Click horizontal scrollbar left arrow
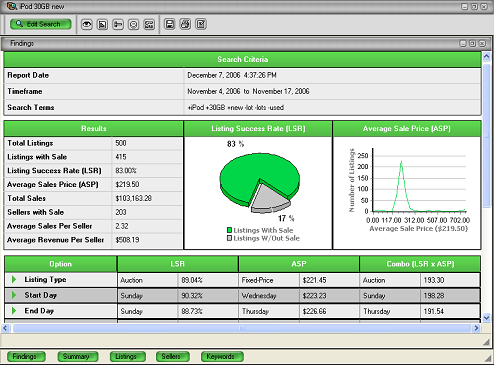Image resolution: width=494 pixels, height=365 pixels. point(5,328)
